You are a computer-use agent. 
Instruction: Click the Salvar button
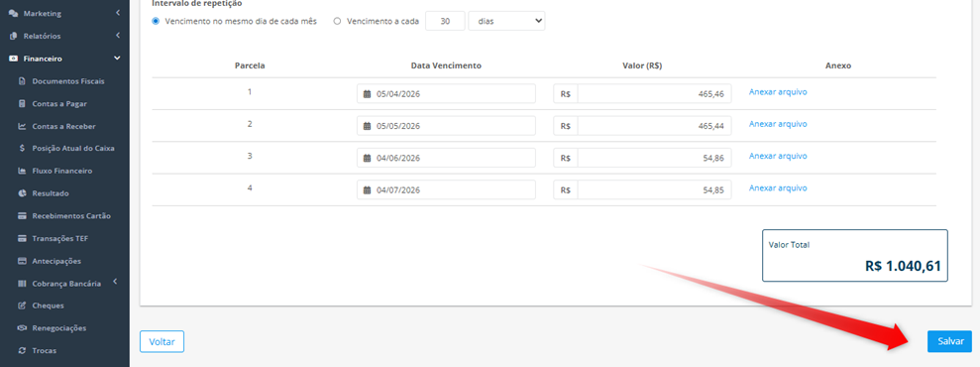[949, 341]
